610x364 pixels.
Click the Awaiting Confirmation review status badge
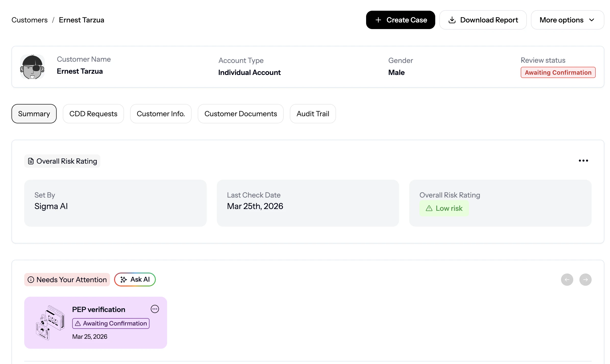[558, 72]
